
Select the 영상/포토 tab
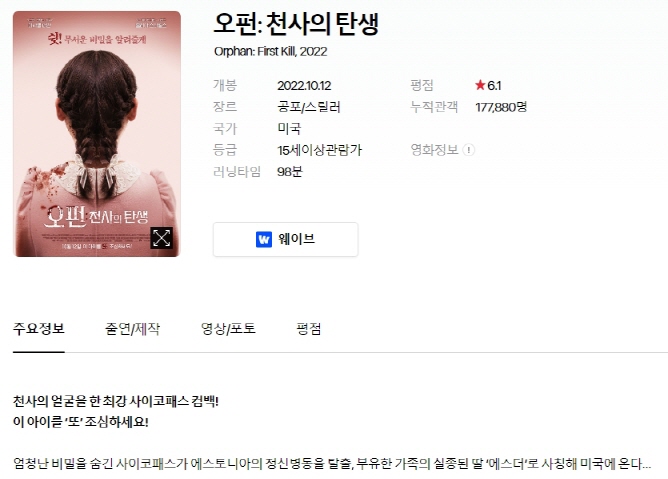point(228,329)
